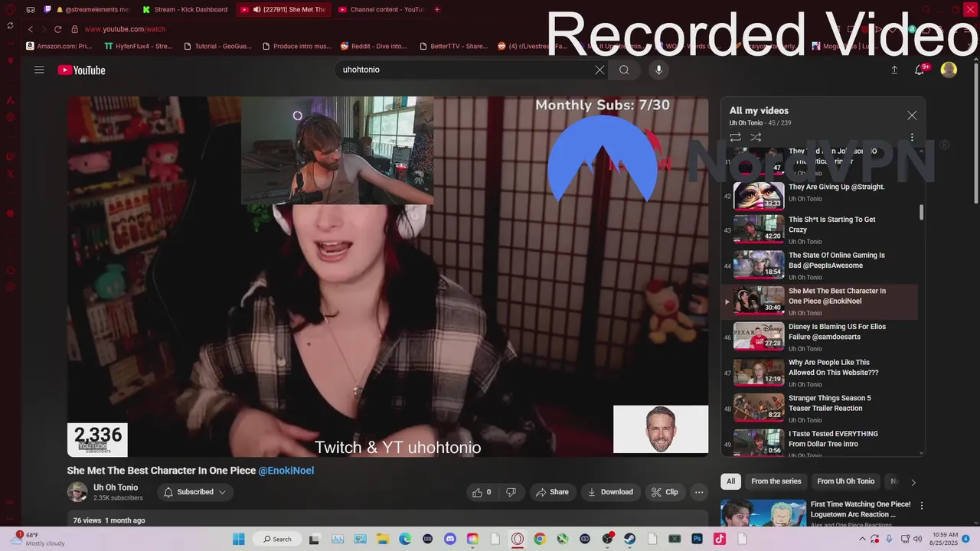Image resolution: width=980 pixels, height=551 pixels.
Task: Reload the page
Action: [x=57, y=29]
